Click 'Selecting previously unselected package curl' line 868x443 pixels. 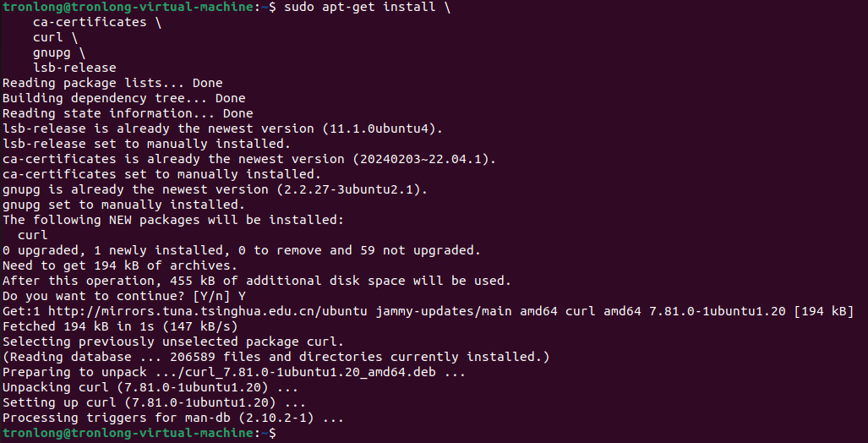(173, 342)
